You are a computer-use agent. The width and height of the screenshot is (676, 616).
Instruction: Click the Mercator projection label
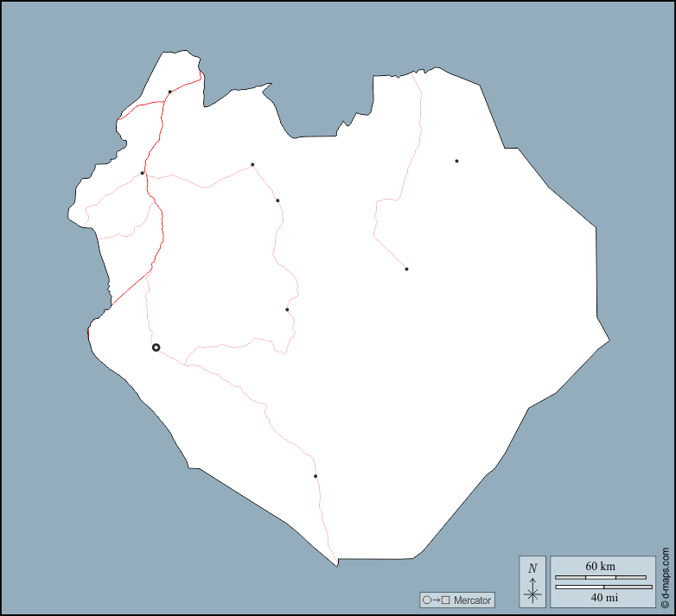click(472, 600)
